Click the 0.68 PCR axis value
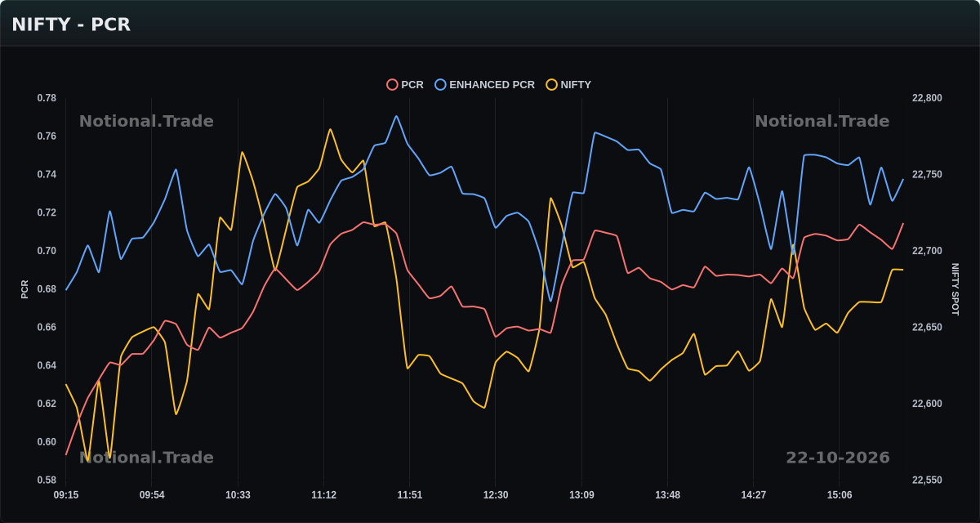The width and height of the screenshot is (980, 523). click(x=47, y=289)
